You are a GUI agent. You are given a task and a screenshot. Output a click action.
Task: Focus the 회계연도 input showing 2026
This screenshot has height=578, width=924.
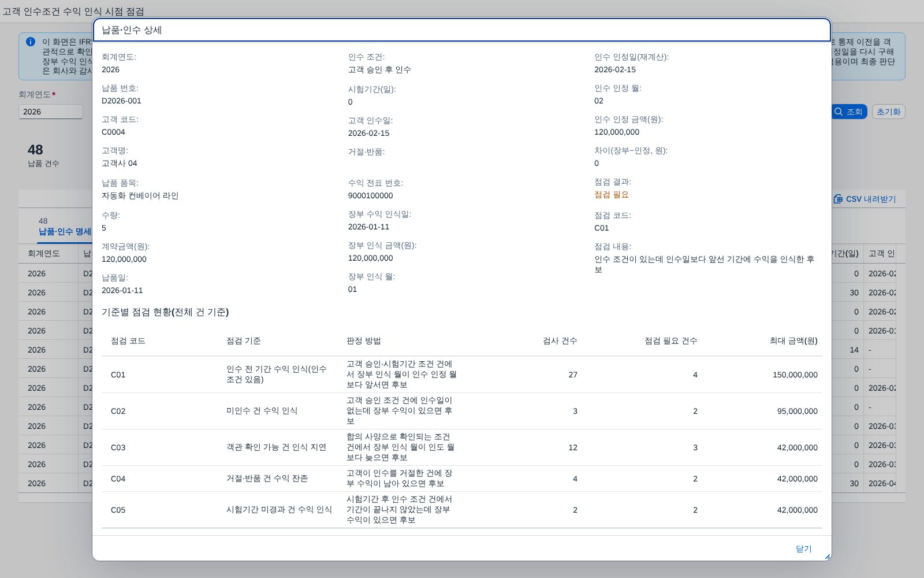coord(51,112)
